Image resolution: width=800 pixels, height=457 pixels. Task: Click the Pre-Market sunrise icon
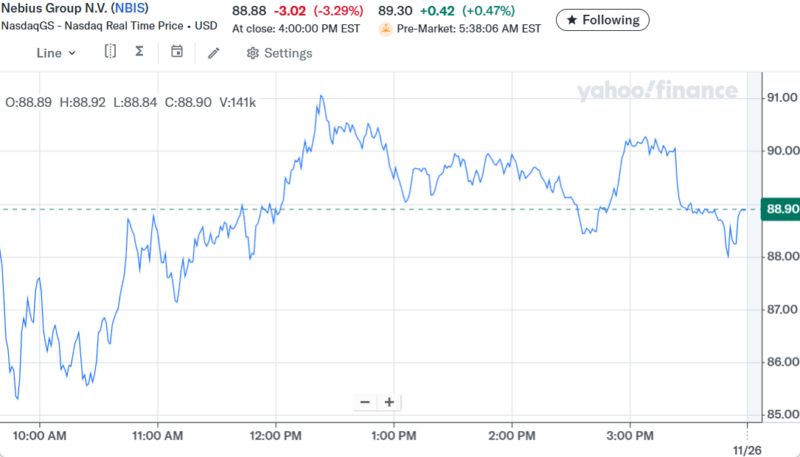[x=385, y=28]
